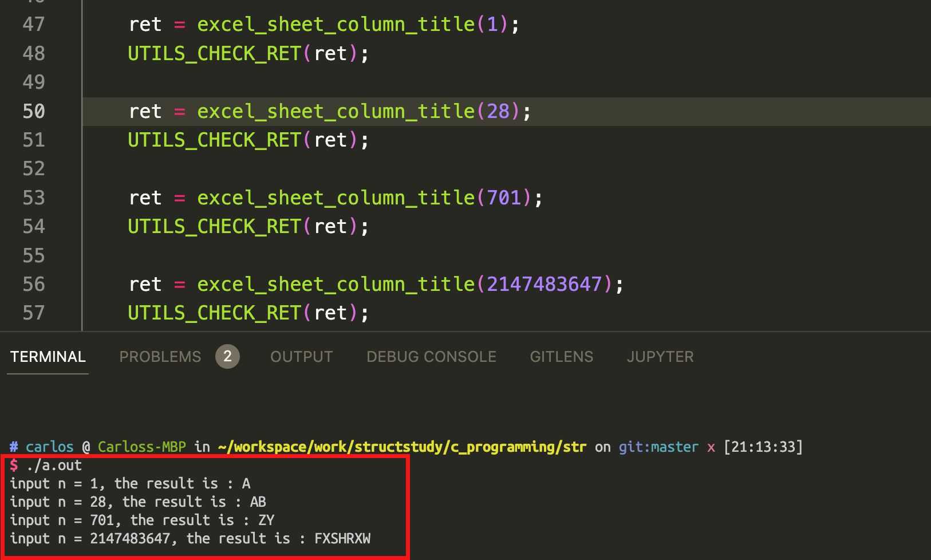Switch to the PROBLEMS tab
This screenshot has width=931, height=560.
coord(160,356)
